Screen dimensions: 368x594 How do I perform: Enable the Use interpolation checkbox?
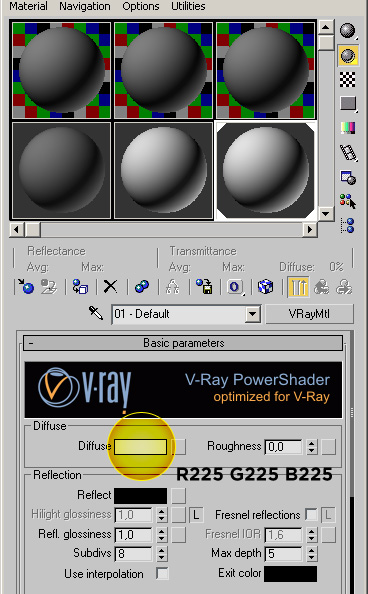tap(162, 574)
